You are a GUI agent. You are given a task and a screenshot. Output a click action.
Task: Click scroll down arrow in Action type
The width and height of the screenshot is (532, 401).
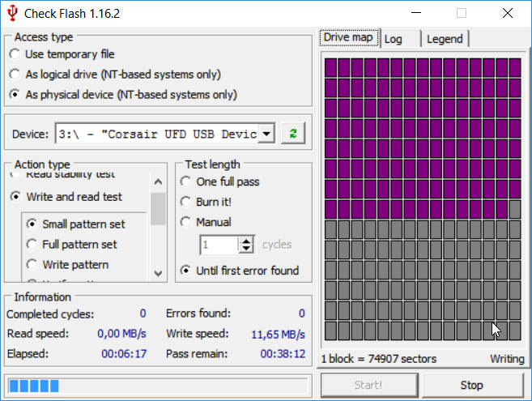pyautogui.click(x=158, y=273)
